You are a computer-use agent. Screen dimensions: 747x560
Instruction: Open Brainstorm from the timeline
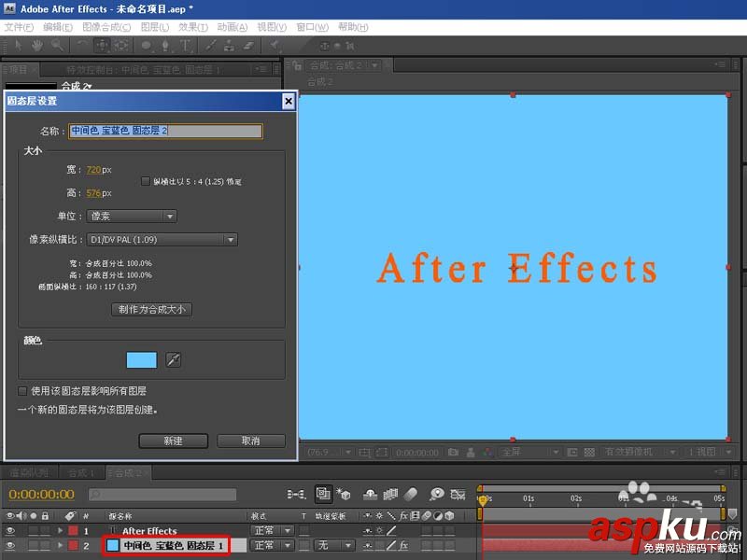click(436, 494)
